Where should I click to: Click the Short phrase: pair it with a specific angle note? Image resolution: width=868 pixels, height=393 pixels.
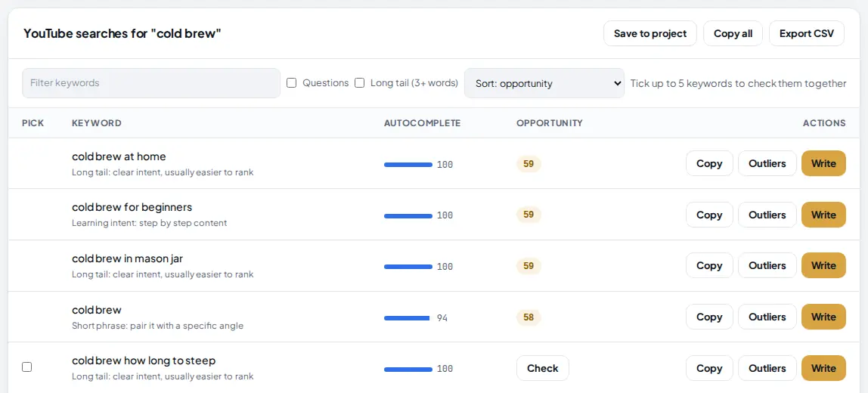click(x=158, y=326)
